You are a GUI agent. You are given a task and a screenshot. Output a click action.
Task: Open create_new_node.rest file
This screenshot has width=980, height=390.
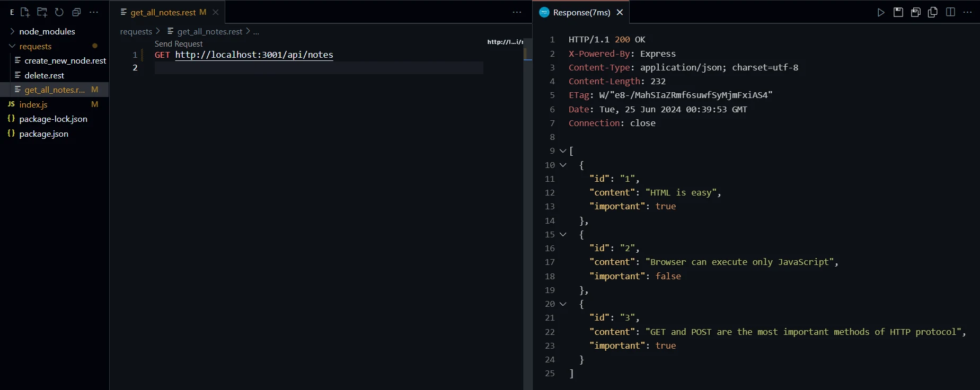click(54, 60)
